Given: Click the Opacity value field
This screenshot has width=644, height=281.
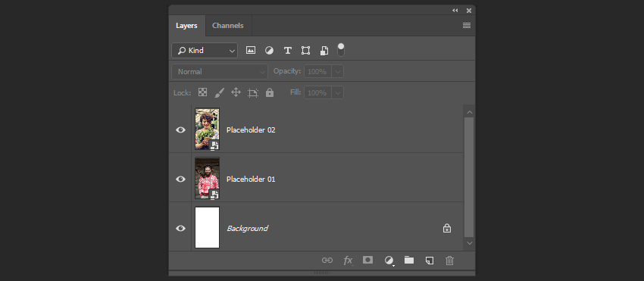Looking at the screenshot, I should pyautogui.click(x=317, y=71).
